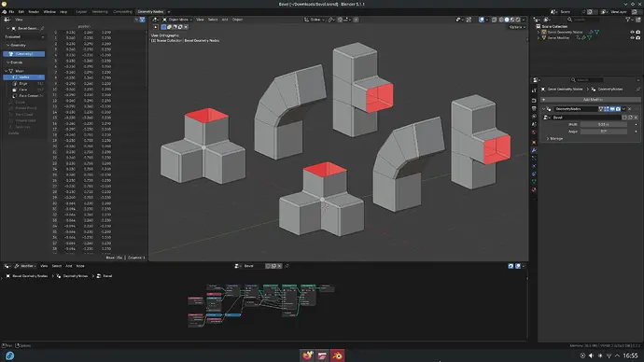Select the Vertex domain row
The width and height of the screenshot is (644, 362).
24,77
